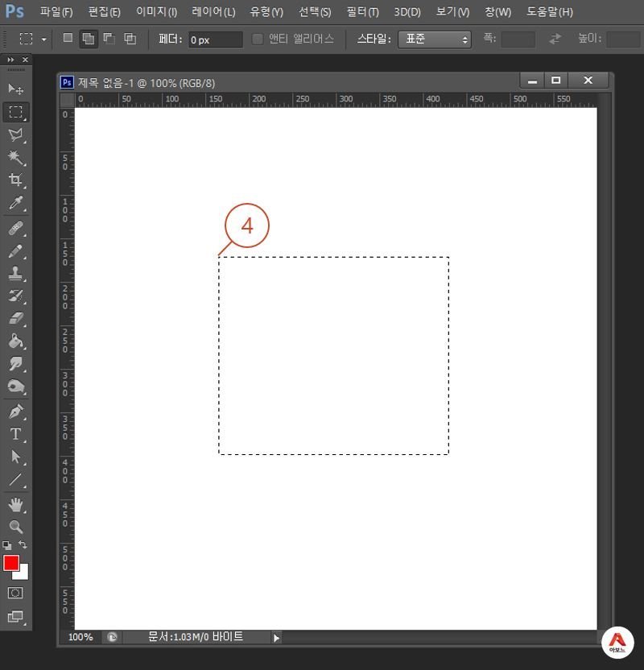
Task: Choose New selection mode
Action: coord(68,39)
